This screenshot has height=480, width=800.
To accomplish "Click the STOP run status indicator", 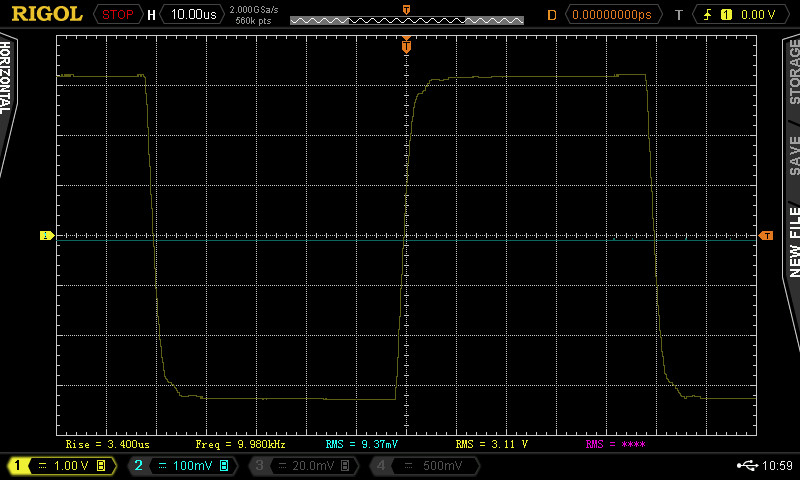I will coord(118,14).
